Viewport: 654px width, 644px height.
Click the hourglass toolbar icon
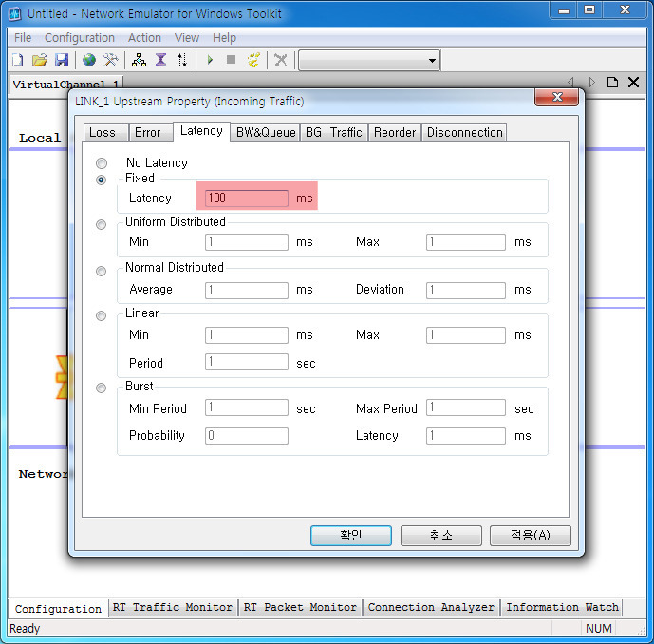click(160, 60)
